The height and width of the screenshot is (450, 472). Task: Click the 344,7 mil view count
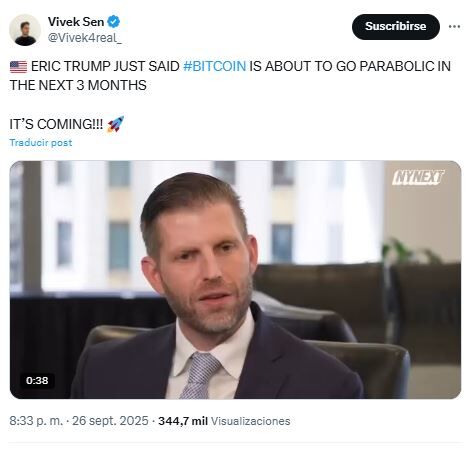click(x=183, y=421)
